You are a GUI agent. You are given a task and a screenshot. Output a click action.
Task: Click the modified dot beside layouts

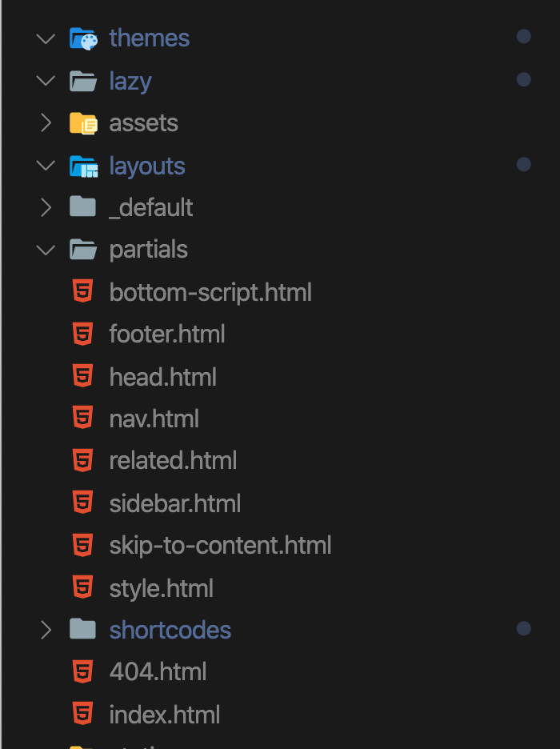524,164
